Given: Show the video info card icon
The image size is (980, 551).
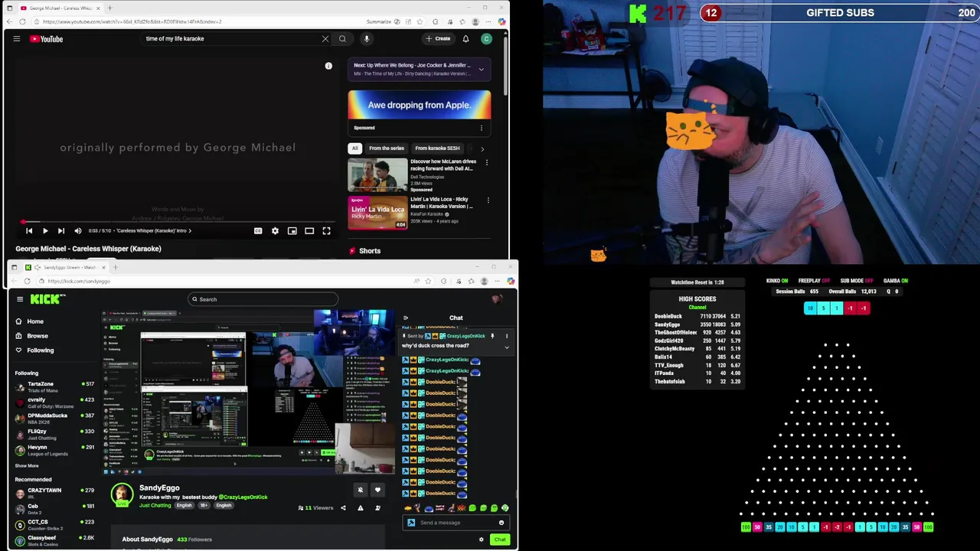Looking at the screenshot, I should pos(328,66).
